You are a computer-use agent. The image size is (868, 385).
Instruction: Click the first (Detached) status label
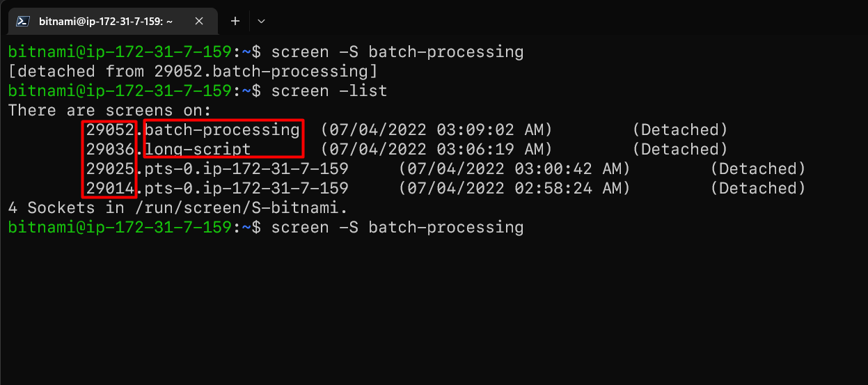680,129
